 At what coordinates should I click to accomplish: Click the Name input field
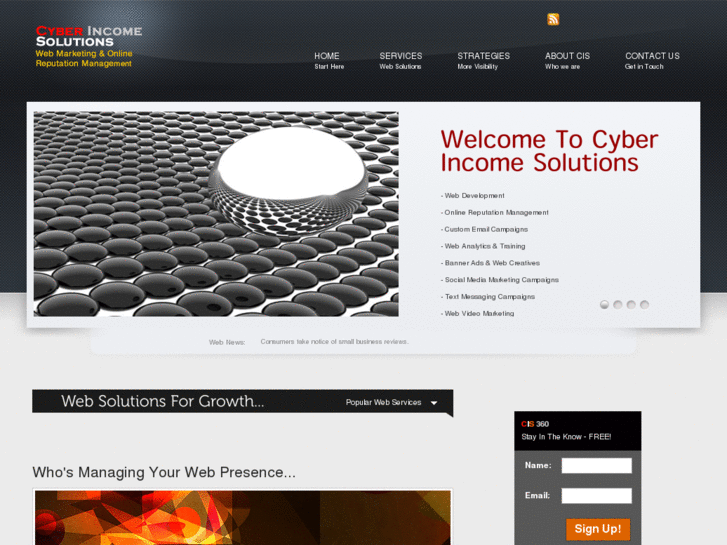(596, 465)
